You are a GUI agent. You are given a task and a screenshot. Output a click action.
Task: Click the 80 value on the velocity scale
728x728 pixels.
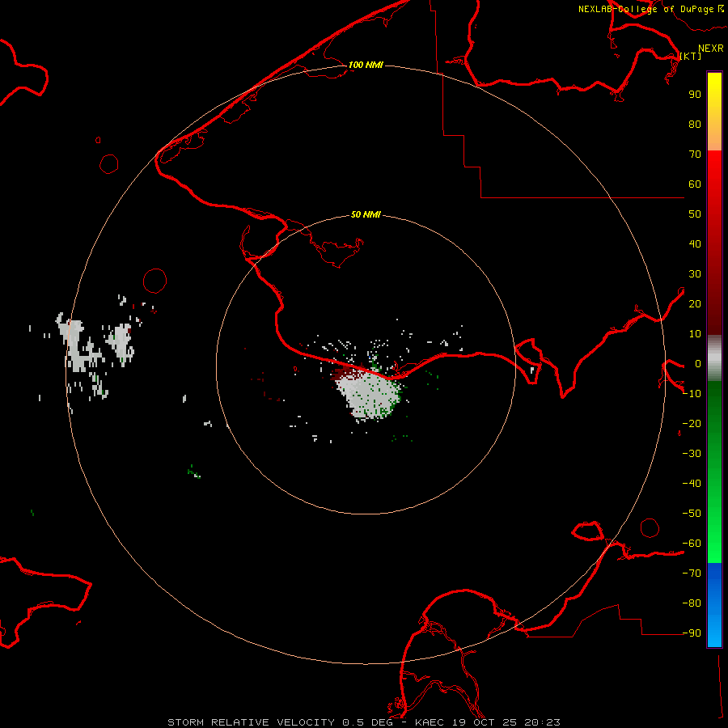coord(695,124)
